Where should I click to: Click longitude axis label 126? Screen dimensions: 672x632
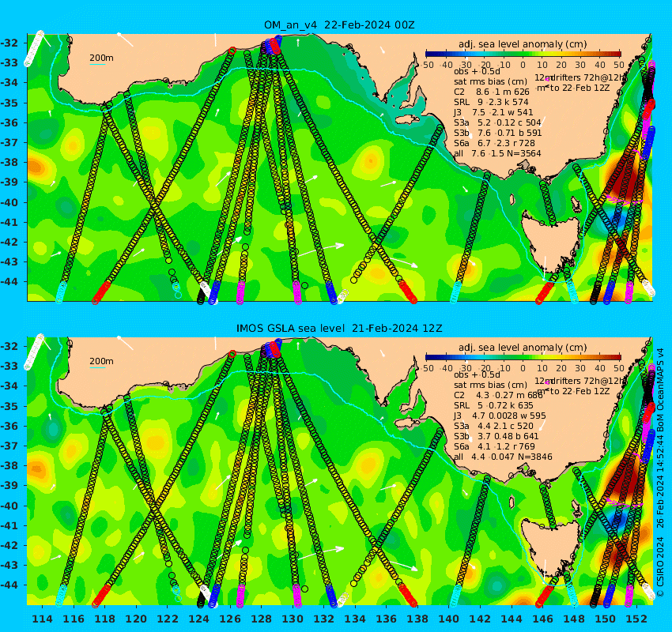[230, 619]
